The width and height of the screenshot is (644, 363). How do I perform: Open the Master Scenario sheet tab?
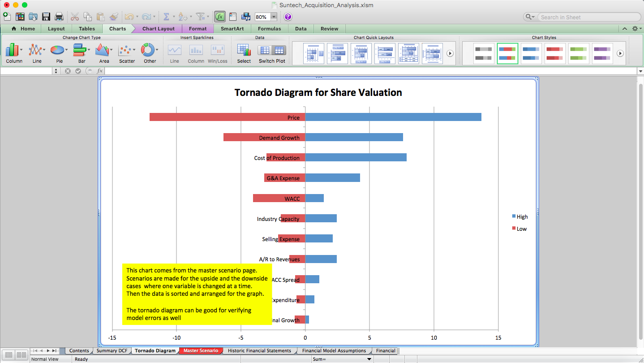pos(201,350)
